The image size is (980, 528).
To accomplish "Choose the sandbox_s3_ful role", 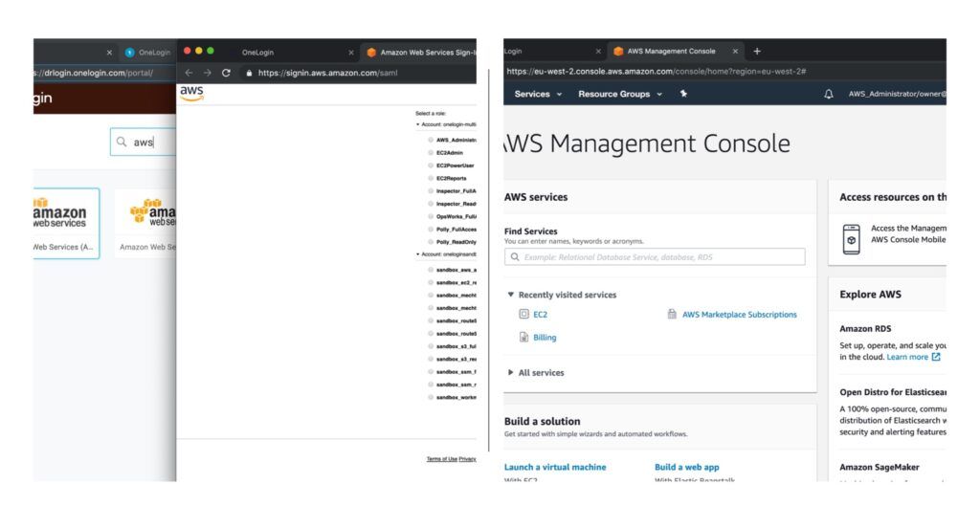I will click(x=431, y=346).
